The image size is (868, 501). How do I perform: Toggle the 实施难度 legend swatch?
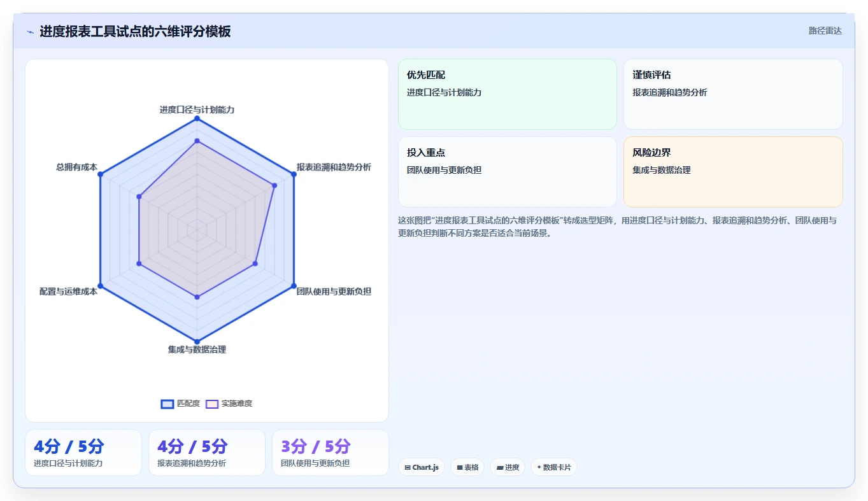[212, 404]
